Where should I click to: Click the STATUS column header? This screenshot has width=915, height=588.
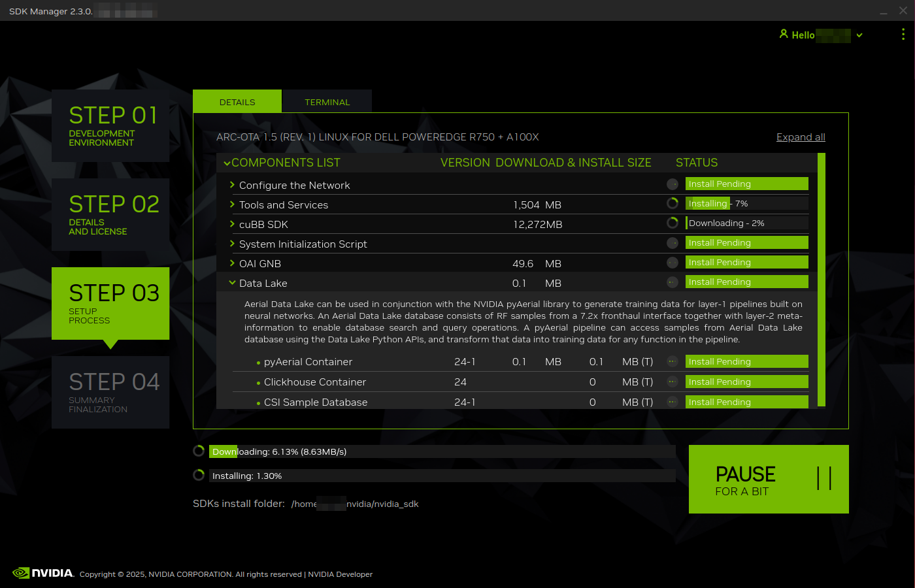coord(697,163)
